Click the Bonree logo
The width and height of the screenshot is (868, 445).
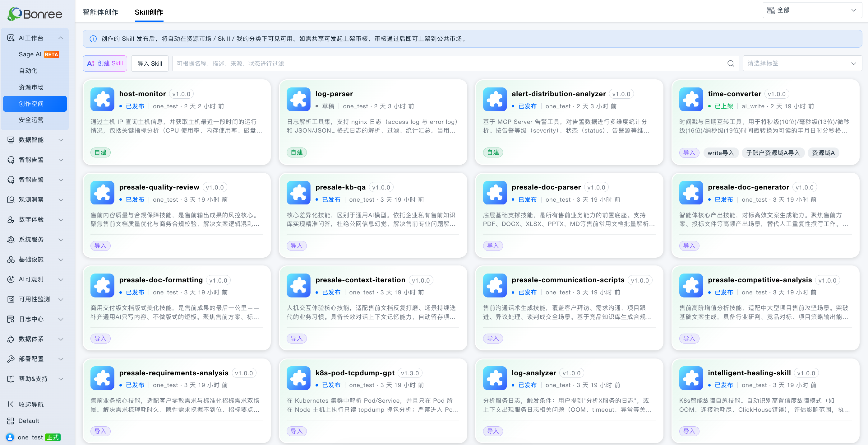(35, 14)
